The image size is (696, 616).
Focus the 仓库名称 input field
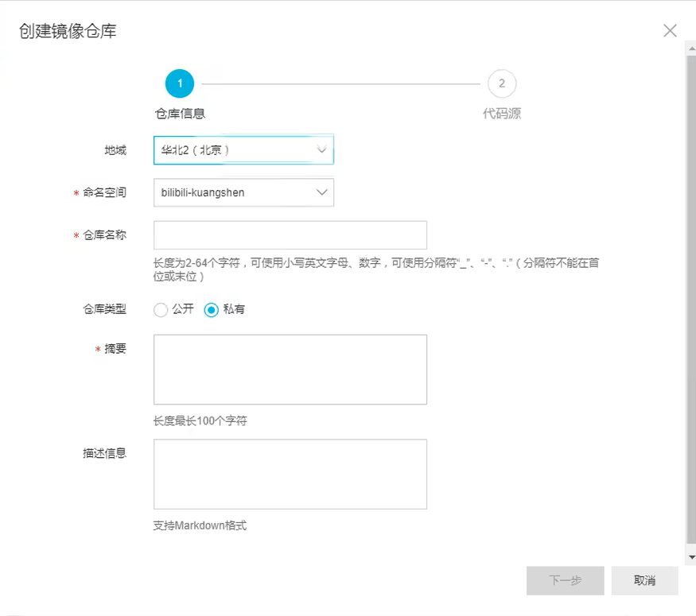(x=290, y=235)
